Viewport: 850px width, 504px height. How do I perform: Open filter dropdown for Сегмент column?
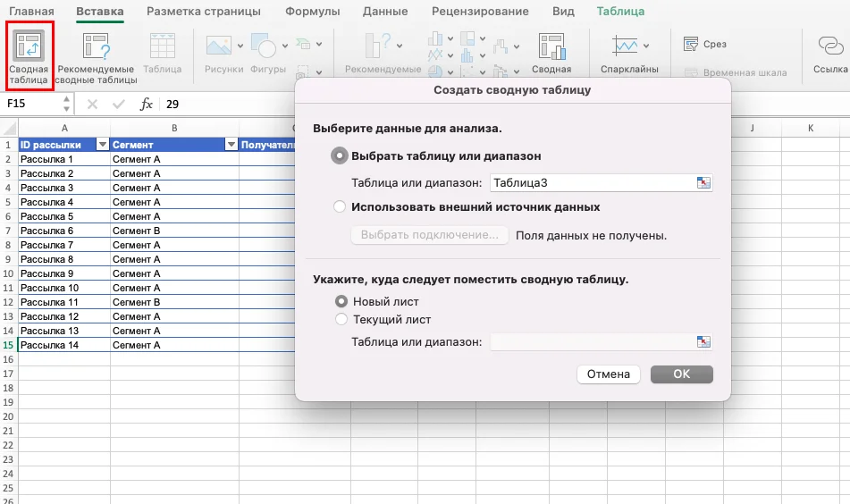(x=231, y=145)
